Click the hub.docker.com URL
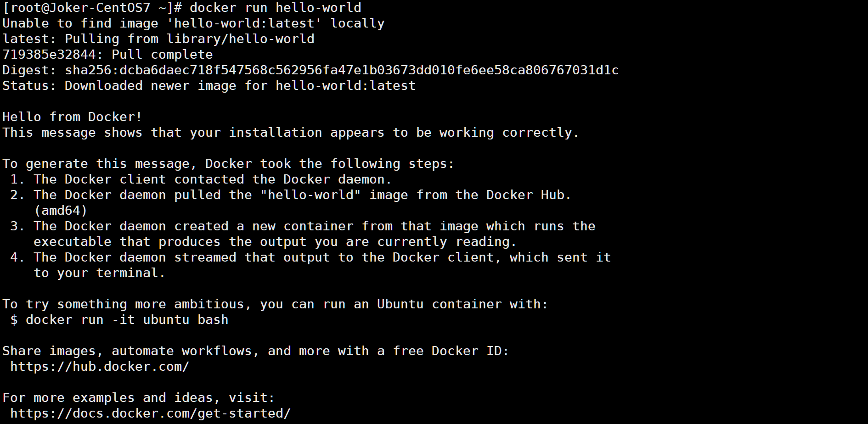Viewport: 868px width, 424px height. click(x=100, y=367)
